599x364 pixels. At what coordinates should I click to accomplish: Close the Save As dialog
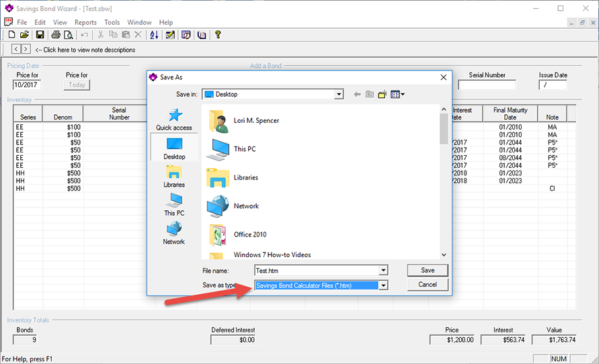pyautogui.click(x=444, y=77)
